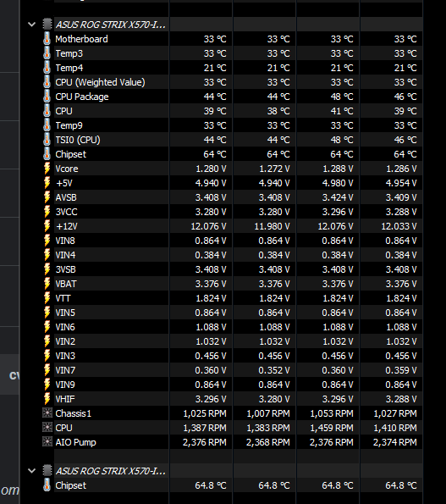Click the thermometer icon beside Chipset 64 °C

tap(47, 154)
